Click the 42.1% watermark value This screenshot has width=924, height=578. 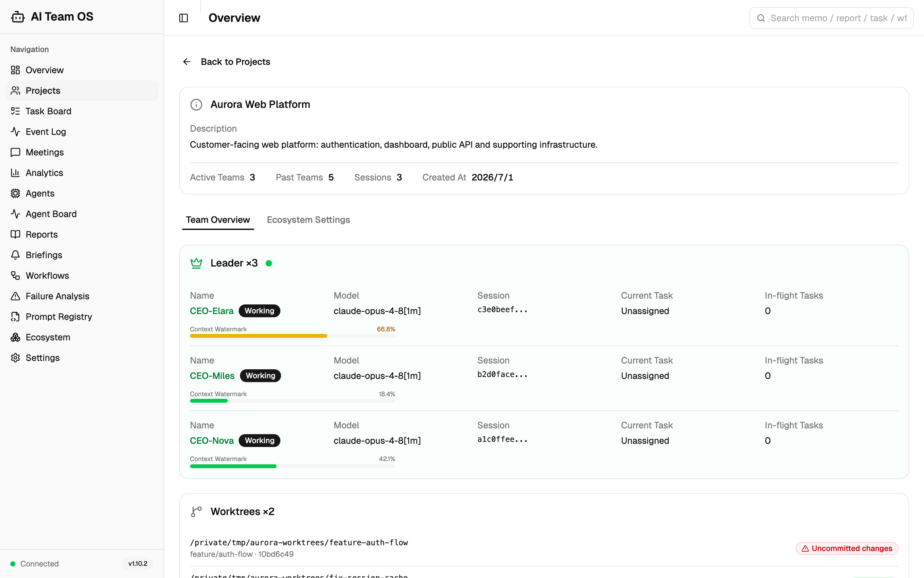point(387,459)
